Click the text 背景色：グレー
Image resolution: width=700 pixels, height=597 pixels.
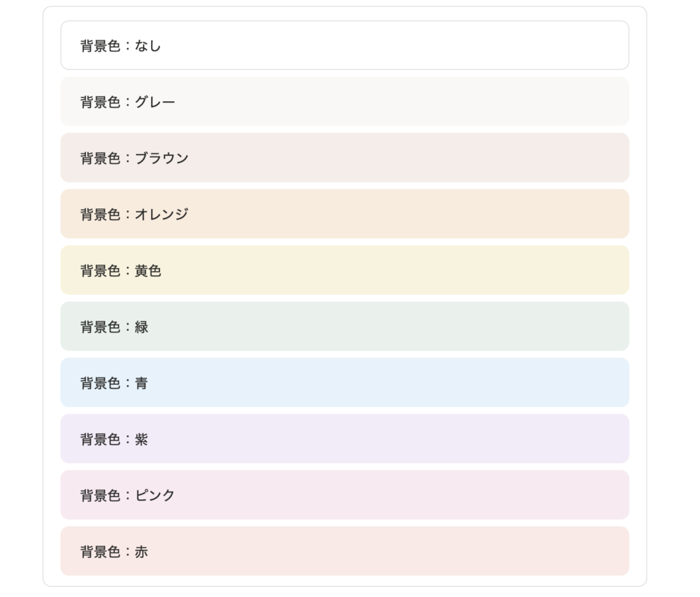point(126,101)
